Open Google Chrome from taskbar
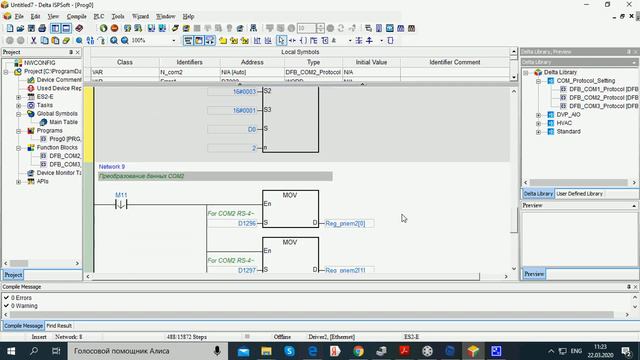 [x=359, y=351]
